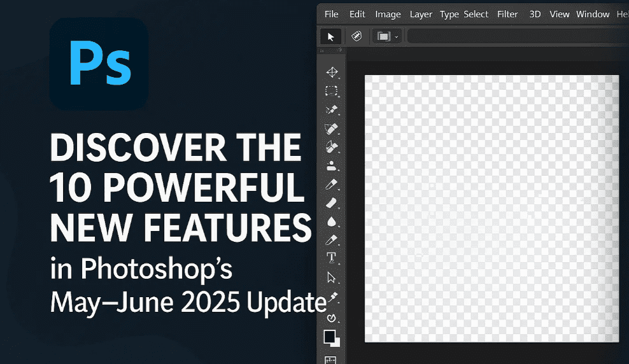Open the Select menu
This screenshot has height=364, width=629.
(x=476, y=15)
